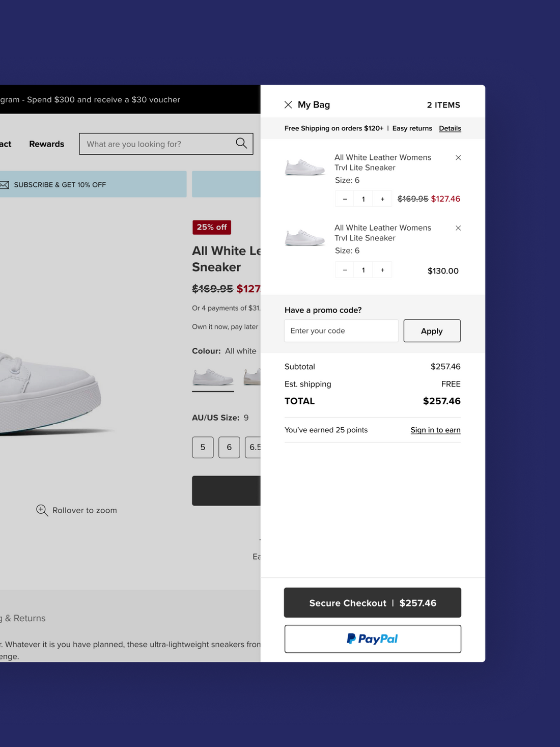Click the Rollover to zoom magnifier icon

(42, 510)
